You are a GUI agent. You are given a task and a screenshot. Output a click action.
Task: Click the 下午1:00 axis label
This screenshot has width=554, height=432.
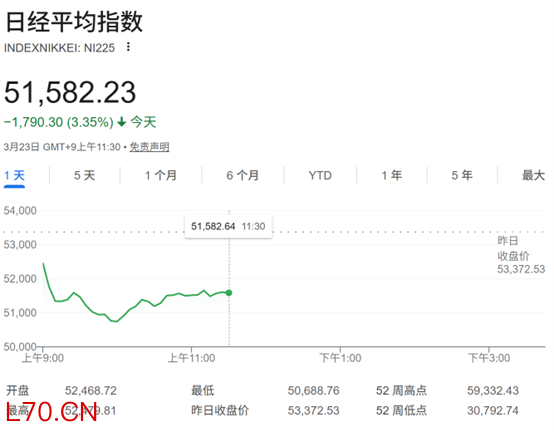(x=340, y=358)
